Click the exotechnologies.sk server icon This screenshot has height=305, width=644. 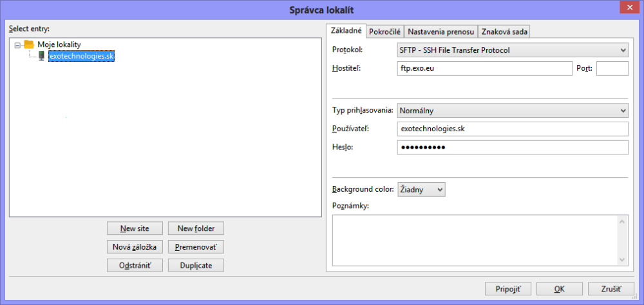[42, 56]
